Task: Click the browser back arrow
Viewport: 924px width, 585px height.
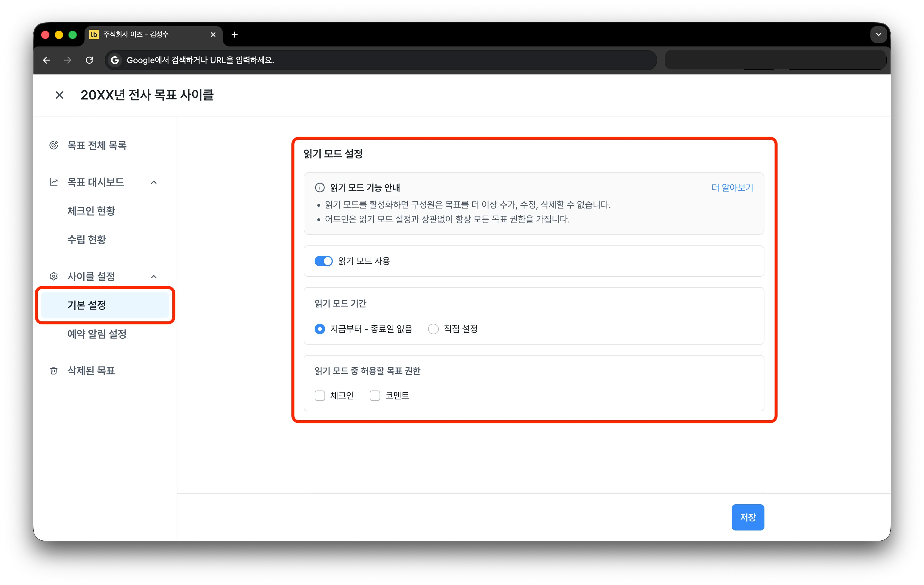Action: 46,60
